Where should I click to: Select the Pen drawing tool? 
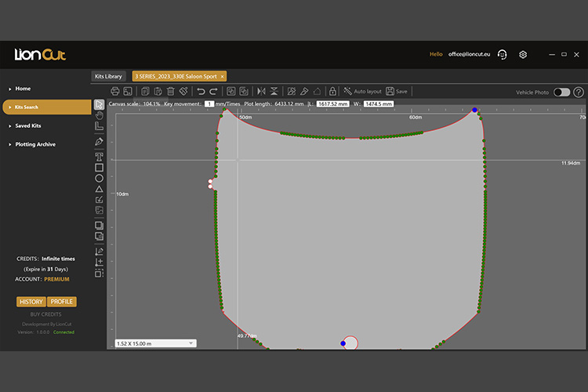(99, 142)
